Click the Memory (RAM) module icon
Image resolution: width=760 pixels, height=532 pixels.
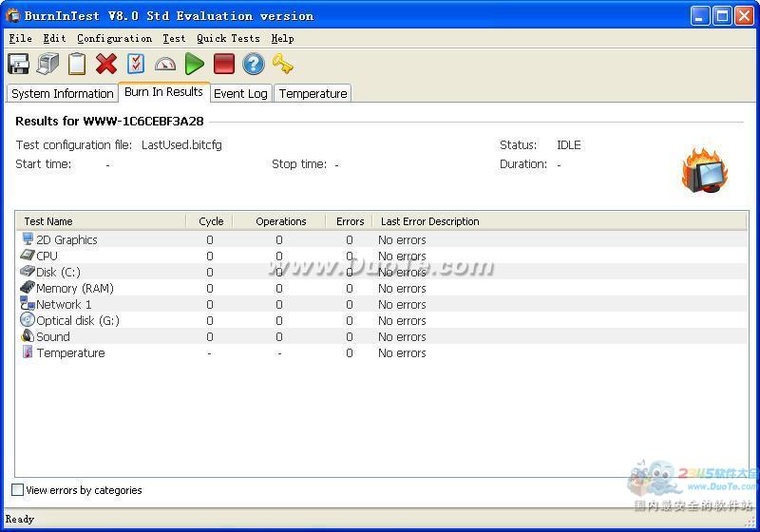pyautogui.click(x=28, y=287)
